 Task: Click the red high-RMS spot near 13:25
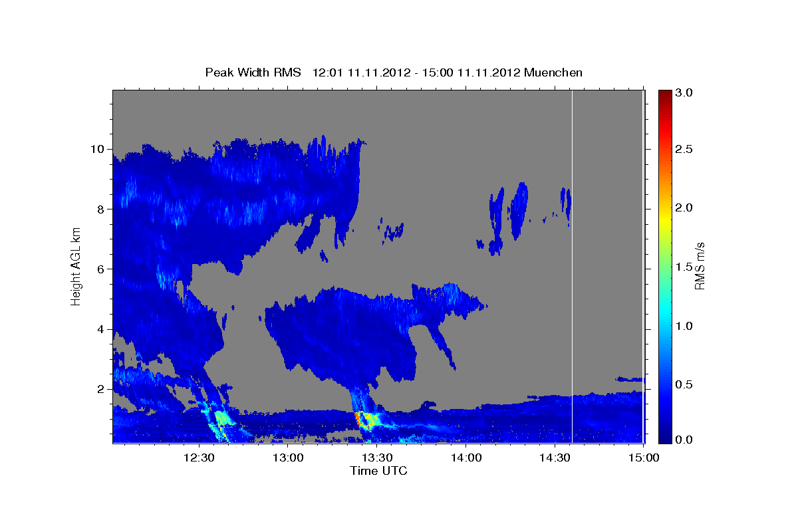pos(358,419)
